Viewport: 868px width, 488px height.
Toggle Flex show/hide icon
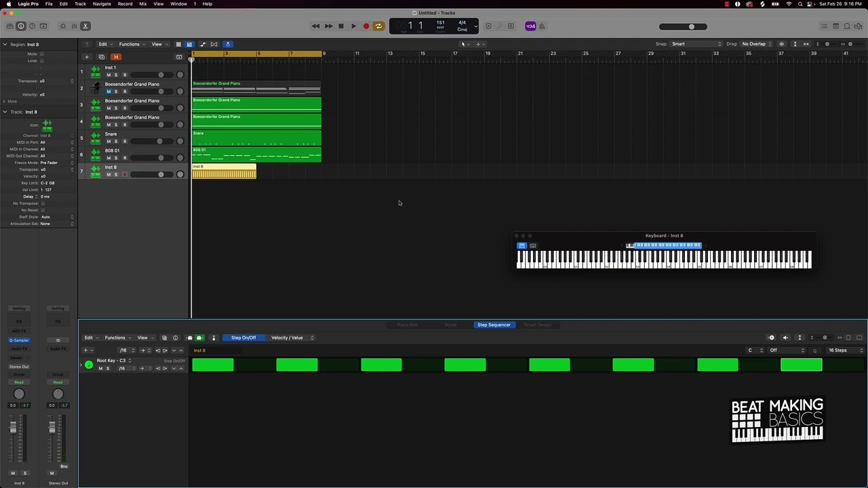[x=214, y=44]
